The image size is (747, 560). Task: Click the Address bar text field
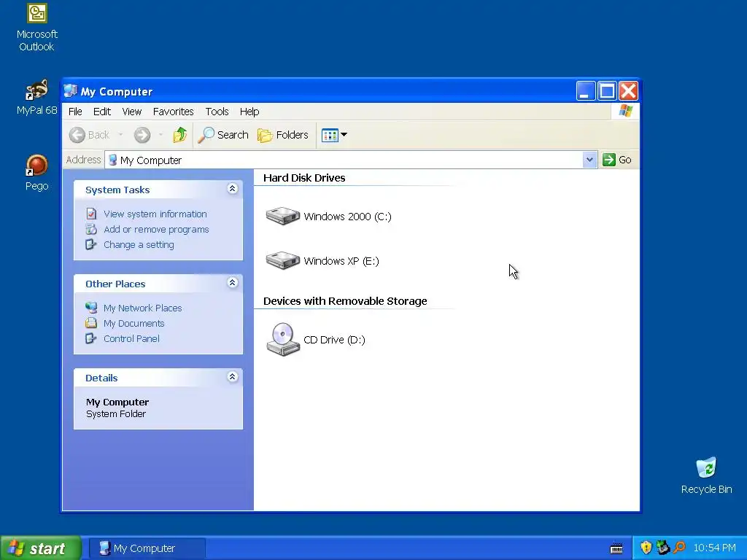tap(350, 160)
